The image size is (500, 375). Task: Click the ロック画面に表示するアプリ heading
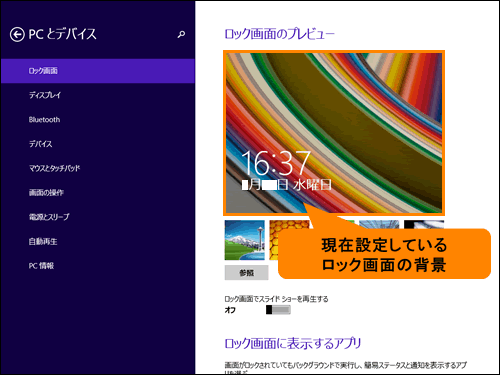[293, 343]
